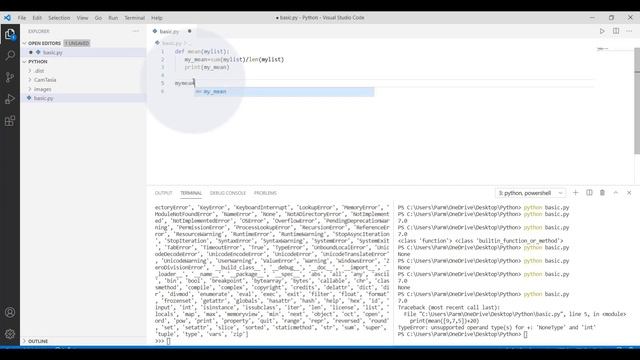Open the Edit menu

point(37,18)
